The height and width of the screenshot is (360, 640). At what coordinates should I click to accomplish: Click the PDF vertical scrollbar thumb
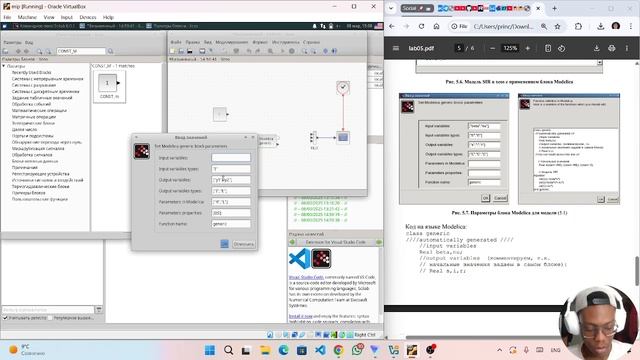tap(637, 271)
